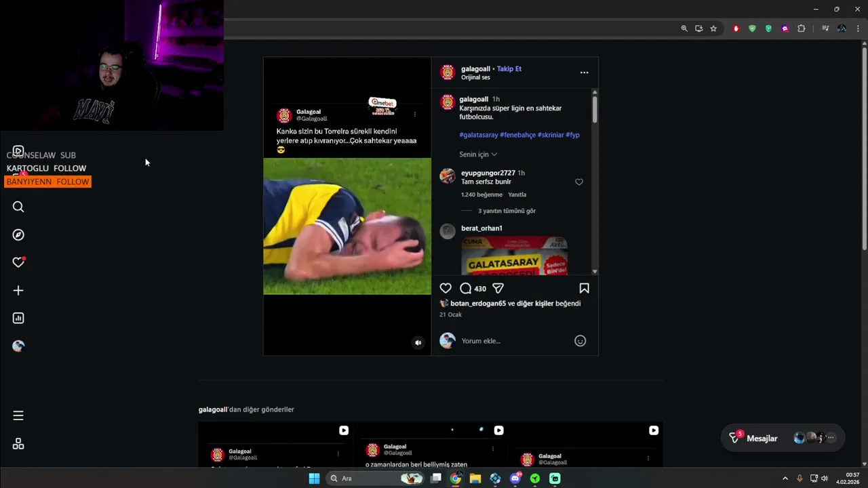Open comments bubble showing 430
The image size is (868, 488).
pyautogui.click(x=473, y=288)
